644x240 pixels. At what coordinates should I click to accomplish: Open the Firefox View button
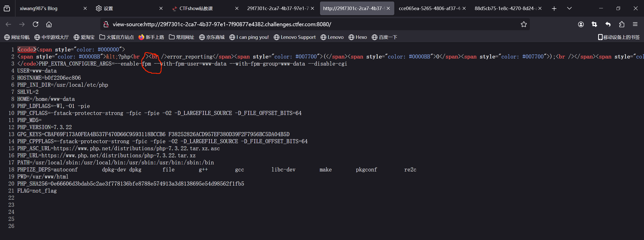coord(7,9)
